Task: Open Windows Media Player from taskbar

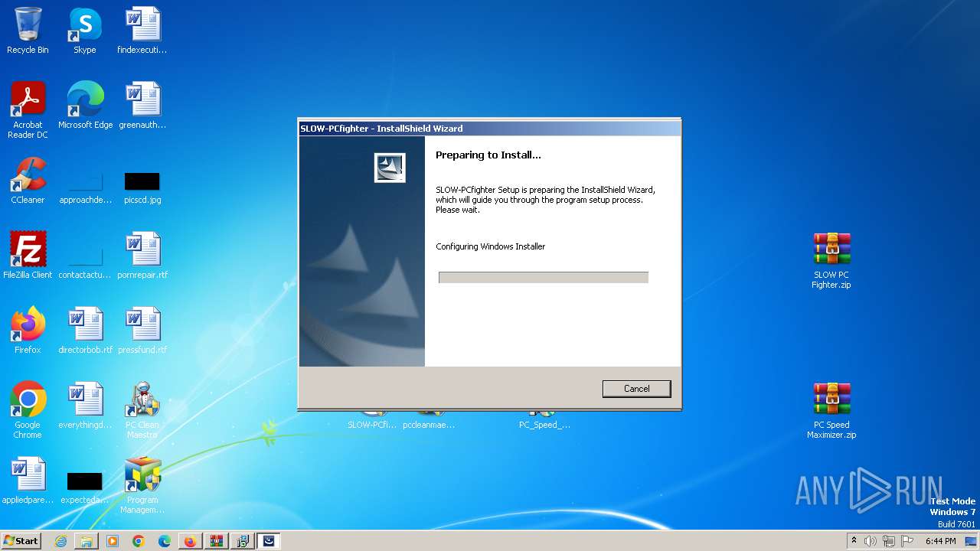Action: [113, 541]
